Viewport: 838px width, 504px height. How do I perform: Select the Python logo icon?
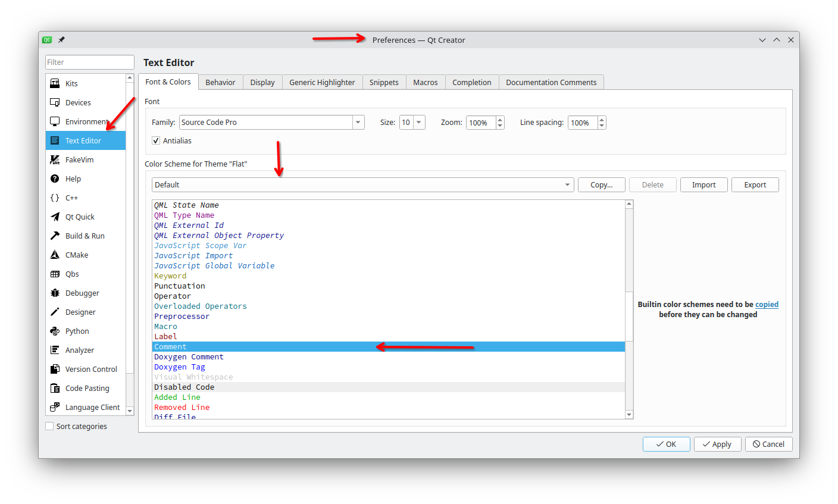55,331
